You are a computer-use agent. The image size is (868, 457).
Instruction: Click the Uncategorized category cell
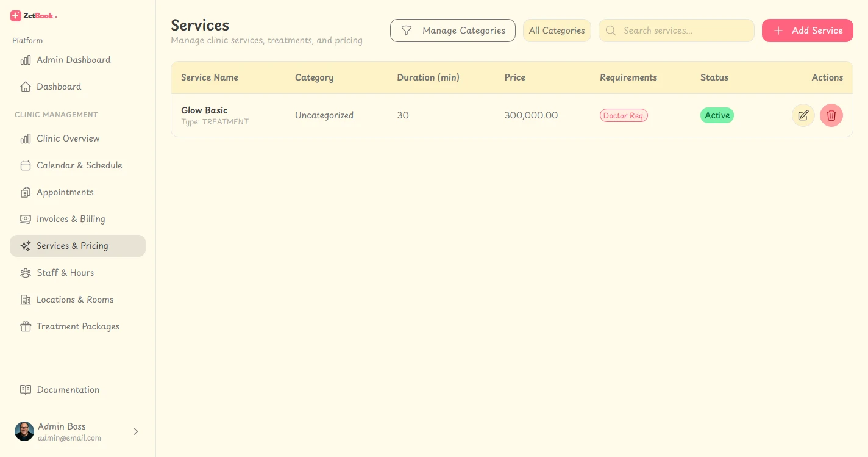(324, 115)
